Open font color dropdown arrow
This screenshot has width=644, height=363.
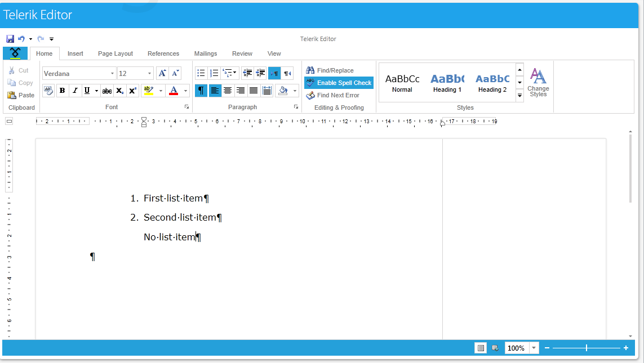pyautogui.click(x=185, y=91)
